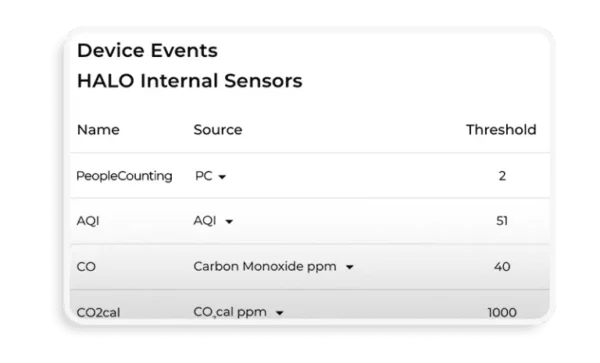Expand the AQI source dropdown arrow

pyautogui.click(x=229, y=221)
